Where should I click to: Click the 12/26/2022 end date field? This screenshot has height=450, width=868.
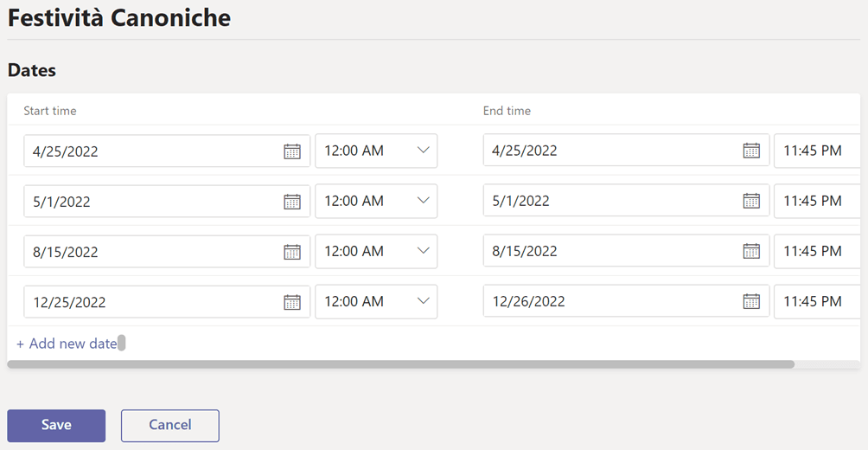626,301
